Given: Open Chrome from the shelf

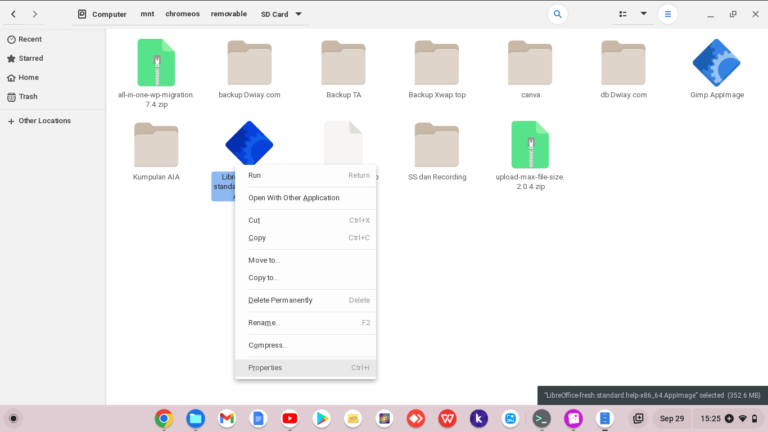Looking at the screenshot, I should coord(164,419).
